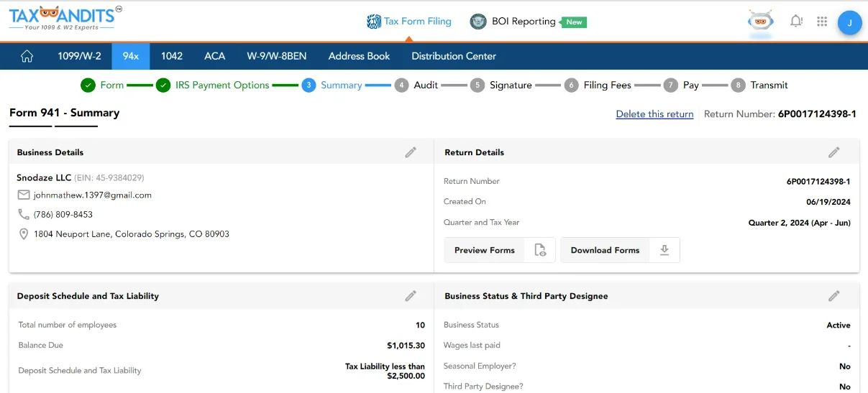Click step 7 Pay circle
This screenshot has height=393, width=868.
pos(670,85)
